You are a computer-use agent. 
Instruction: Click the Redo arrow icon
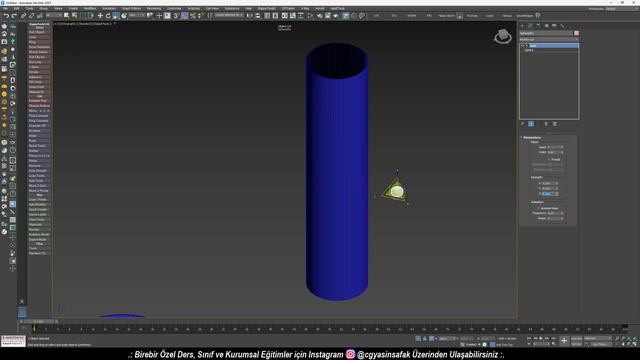14,16
